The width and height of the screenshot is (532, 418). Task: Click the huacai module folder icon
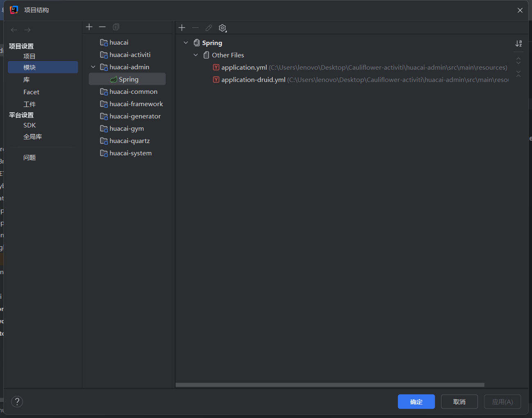pos(104,43)
